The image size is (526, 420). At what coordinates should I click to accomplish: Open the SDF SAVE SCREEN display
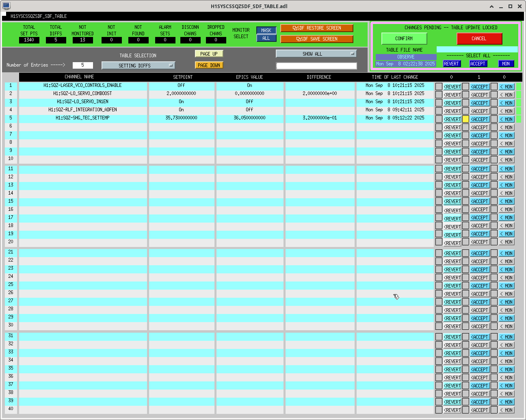(316, 39)
